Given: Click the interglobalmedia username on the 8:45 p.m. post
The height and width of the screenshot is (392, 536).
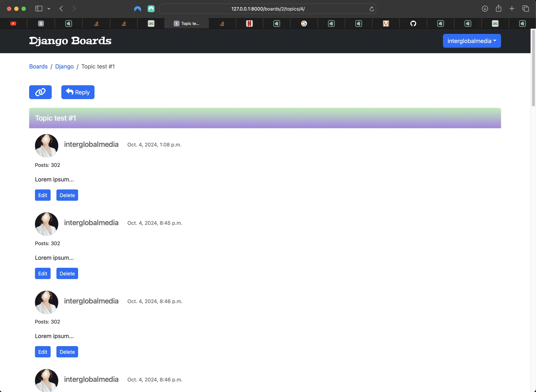Looking at the screenshot, I should [x=91, y=223].
